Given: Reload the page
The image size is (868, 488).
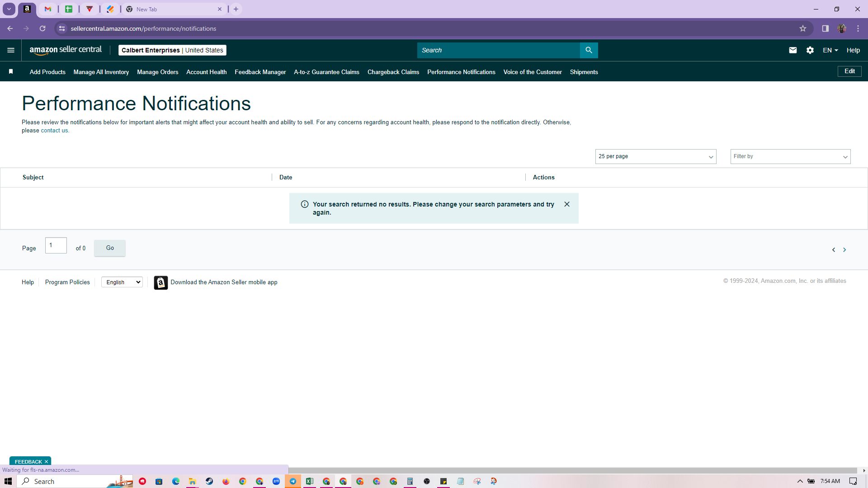Looking at the screenshot, I should pyautogui.click(x=42, y=28).
